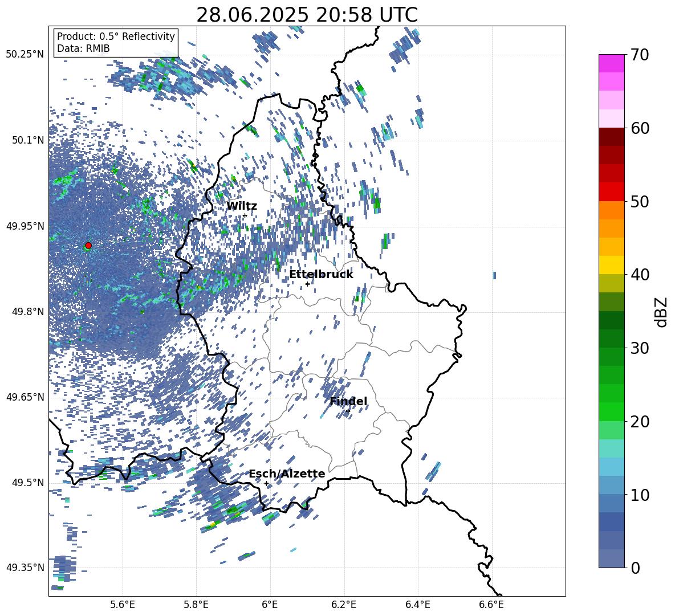Click the 49.65°N latitude label
675x616 pixels.
25,397
